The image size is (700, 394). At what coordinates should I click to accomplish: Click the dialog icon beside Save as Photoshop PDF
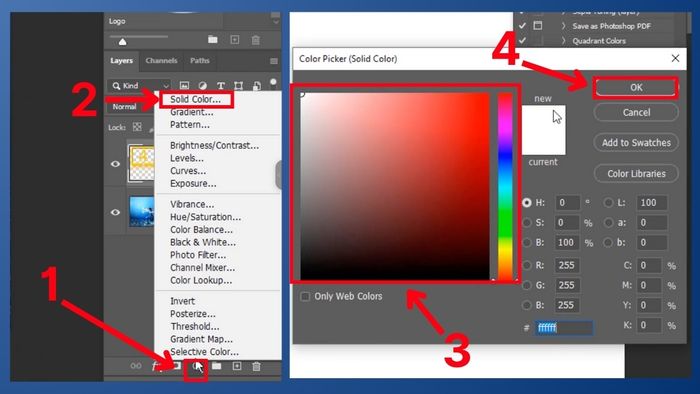pos(538,25)
